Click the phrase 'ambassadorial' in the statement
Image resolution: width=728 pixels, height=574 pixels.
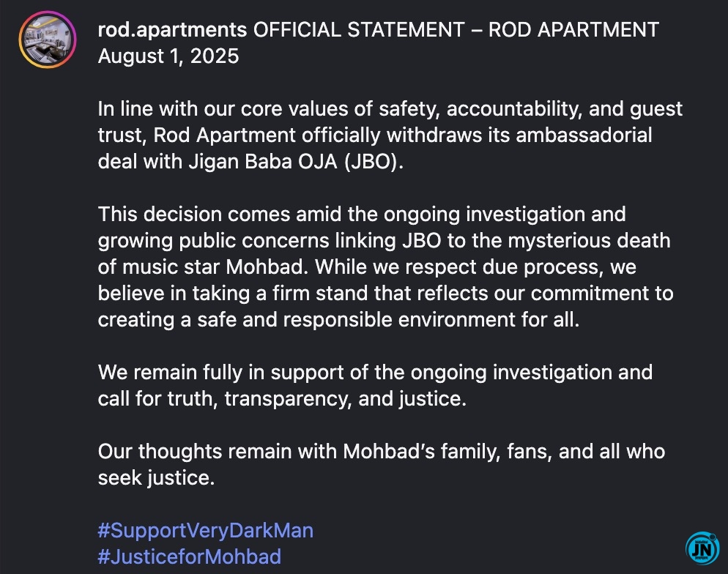584,135
